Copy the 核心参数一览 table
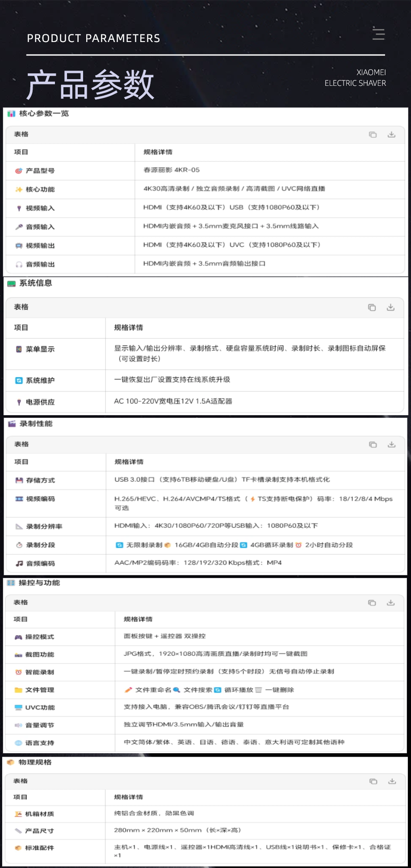The height and width of the screenshot is (868, 411). pyautogui.click(x=373, y=135)
